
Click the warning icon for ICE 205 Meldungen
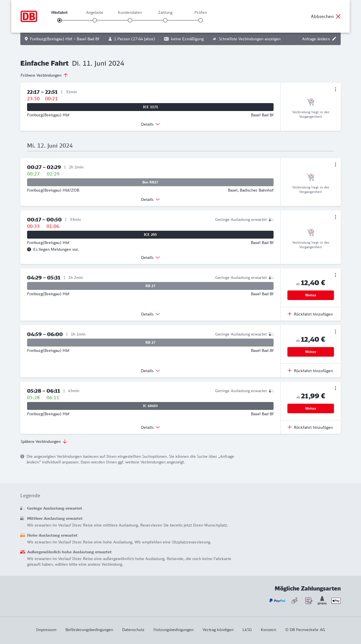pyautogui.click(x=29, y=249)
